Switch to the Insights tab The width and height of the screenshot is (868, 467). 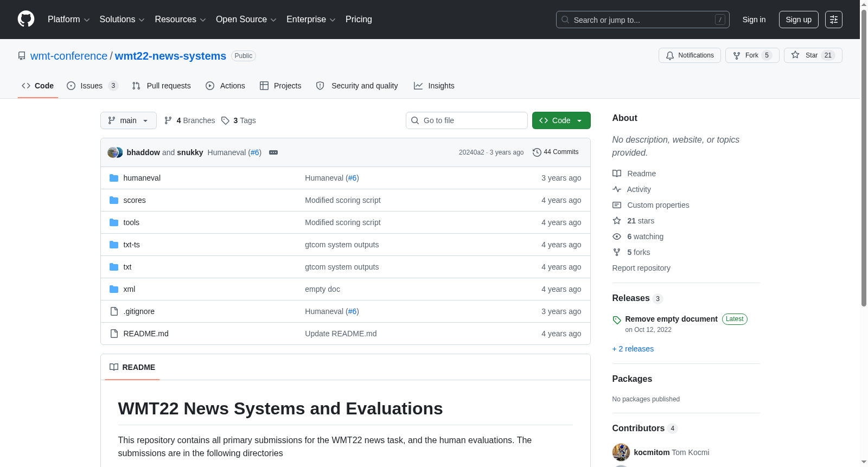click(434, 86)
